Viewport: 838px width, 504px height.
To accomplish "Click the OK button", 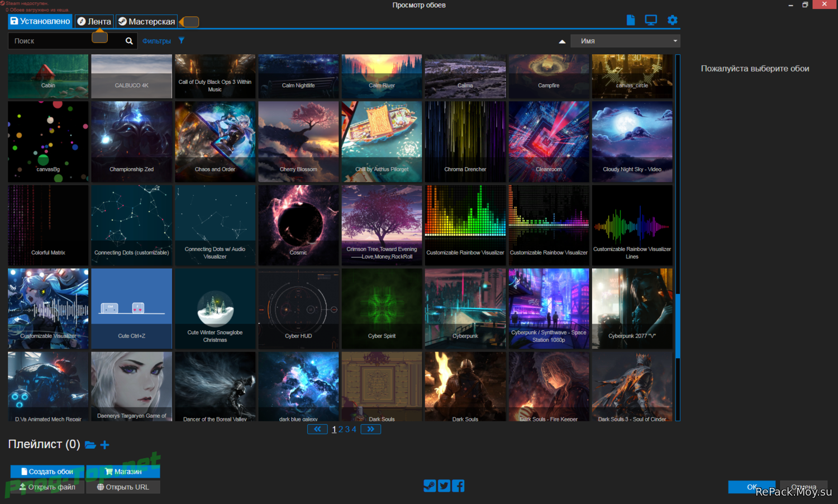I will 752,487.
